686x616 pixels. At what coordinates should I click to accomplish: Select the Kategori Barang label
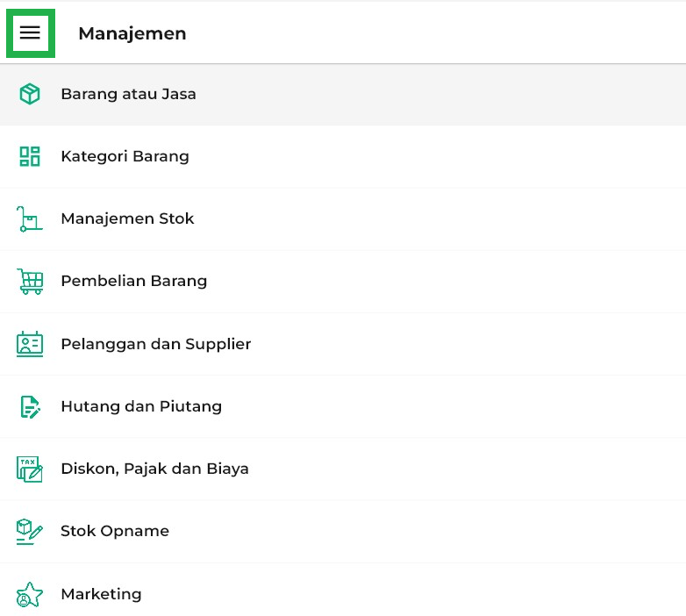click(125, 157)
